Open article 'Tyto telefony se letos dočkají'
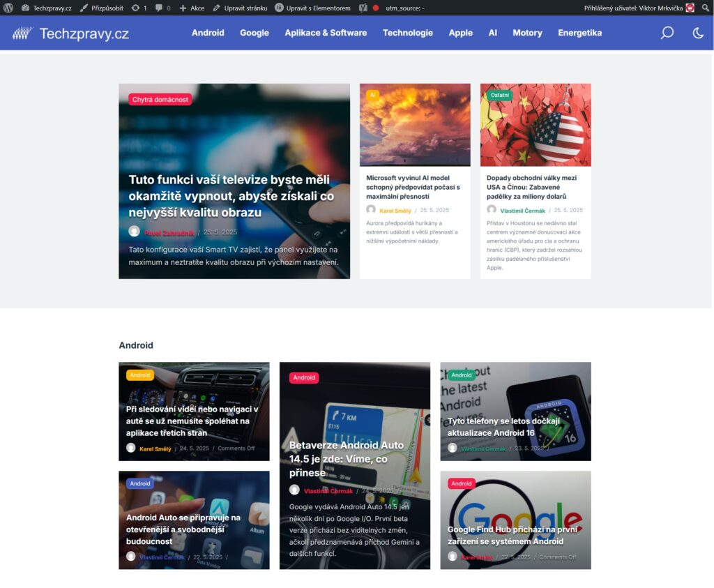Screen dimensions: 714x588 click(x=503, y=427)
